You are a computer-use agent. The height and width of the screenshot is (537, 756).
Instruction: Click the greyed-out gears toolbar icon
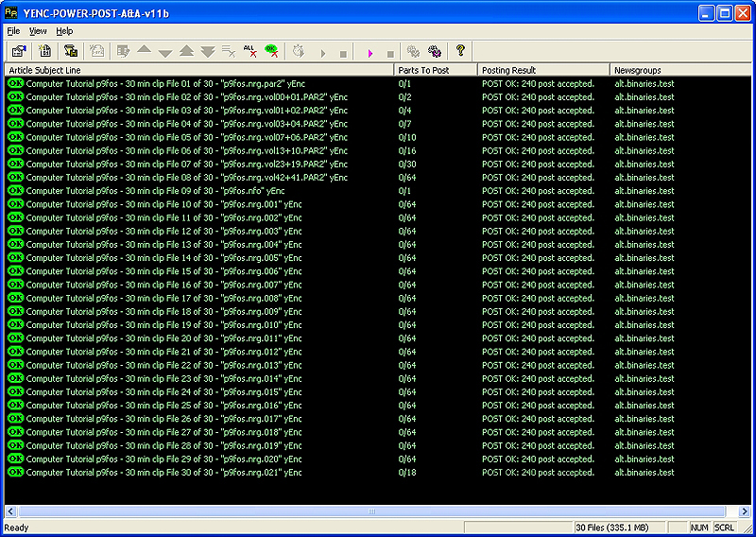click(413, 51)
